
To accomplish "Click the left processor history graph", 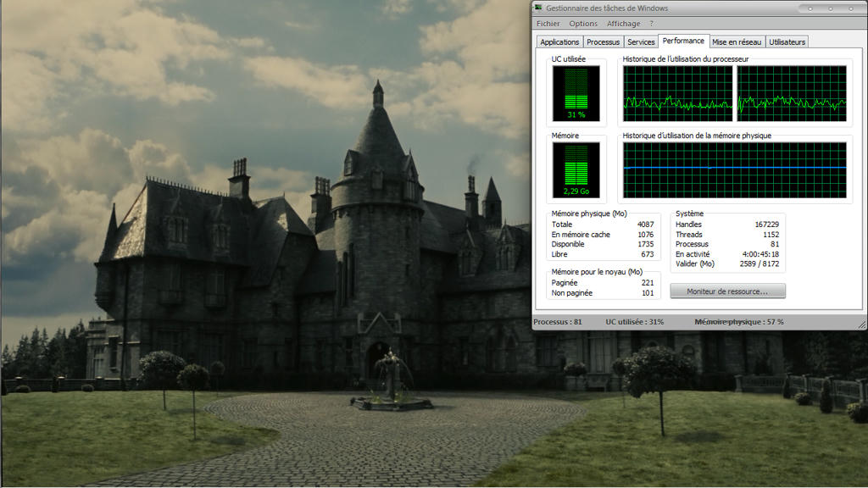I will coord(677,93).
